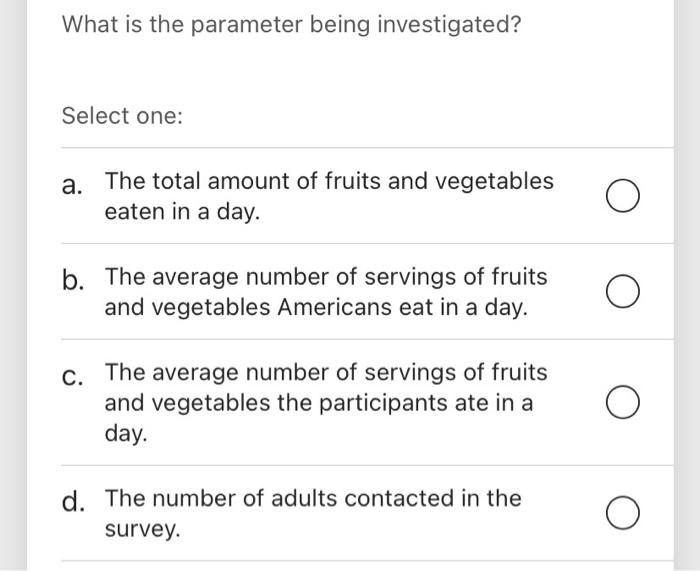Pick the radio button for option d
Image resolution: width=700 pixels, height=571 pixels.
(622, 513)
